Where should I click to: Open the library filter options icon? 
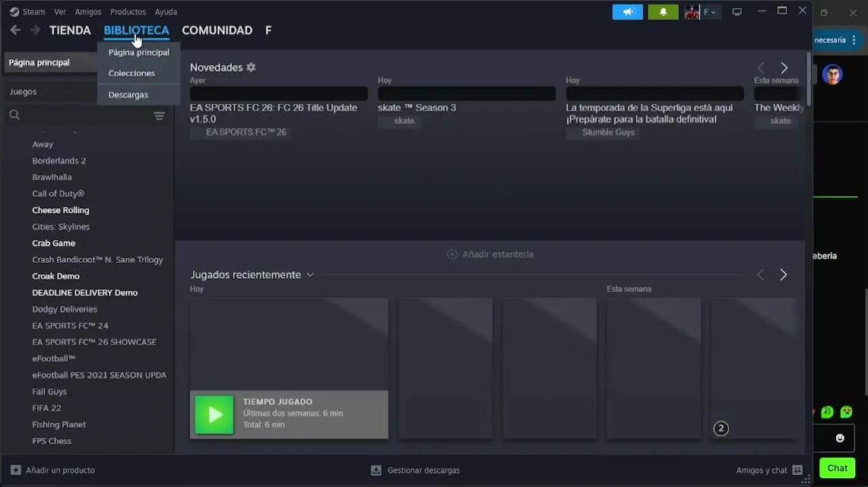[160, 116]
